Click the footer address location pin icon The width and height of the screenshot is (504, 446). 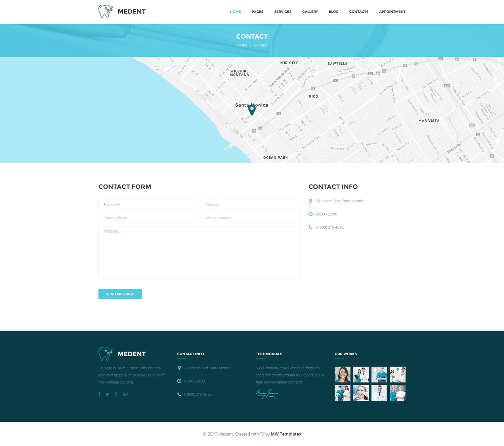tap(179, 368)
